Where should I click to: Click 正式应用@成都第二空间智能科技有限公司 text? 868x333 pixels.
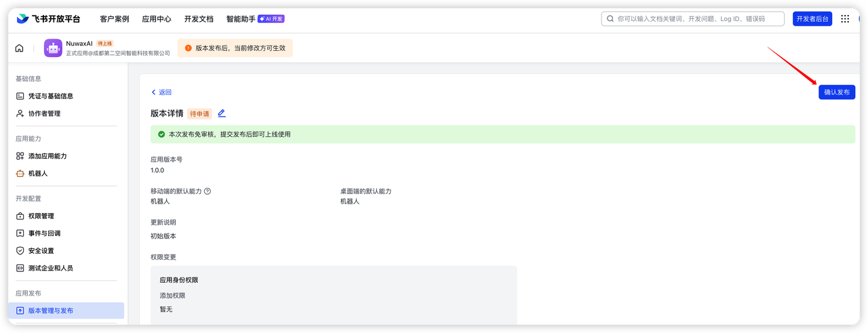coord(118,53)
